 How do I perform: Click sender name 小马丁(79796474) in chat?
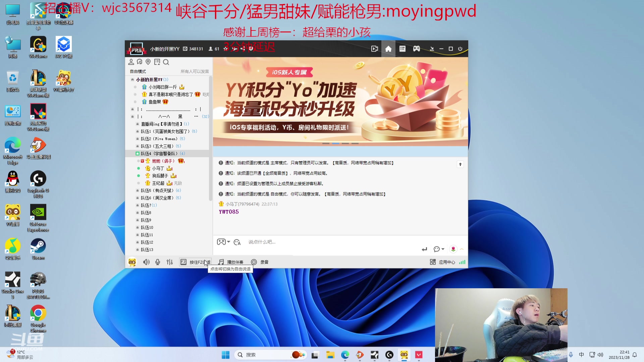click(x=242, y=204)
